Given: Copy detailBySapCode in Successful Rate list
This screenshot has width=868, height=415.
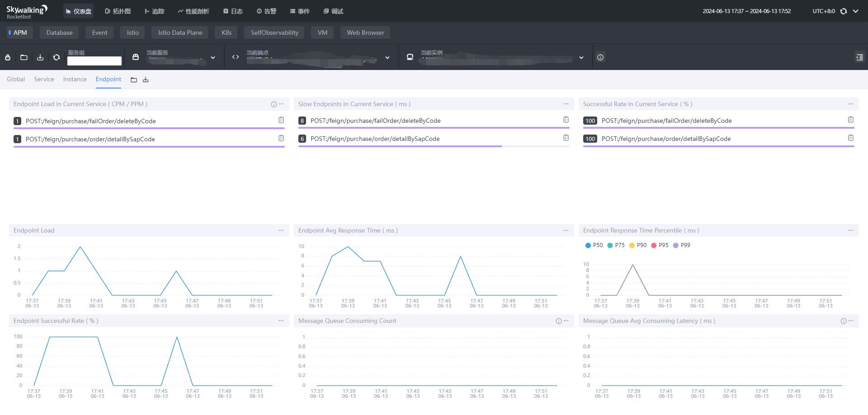Looking at the screenshot, I should (x=851, y=138).
